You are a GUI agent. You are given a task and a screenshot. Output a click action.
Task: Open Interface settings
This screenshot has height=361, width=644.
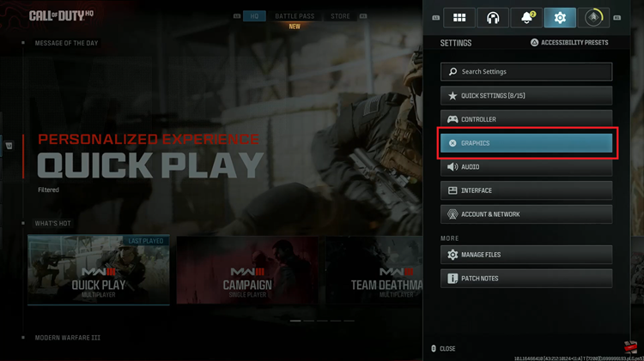tap(526, 190)
